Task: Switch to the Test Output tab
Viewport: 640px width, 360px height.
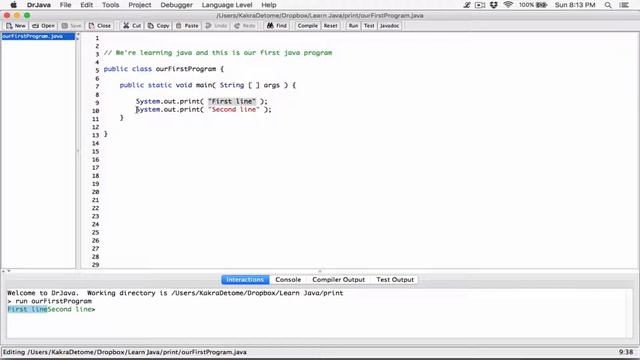Action: pos(395,280)
